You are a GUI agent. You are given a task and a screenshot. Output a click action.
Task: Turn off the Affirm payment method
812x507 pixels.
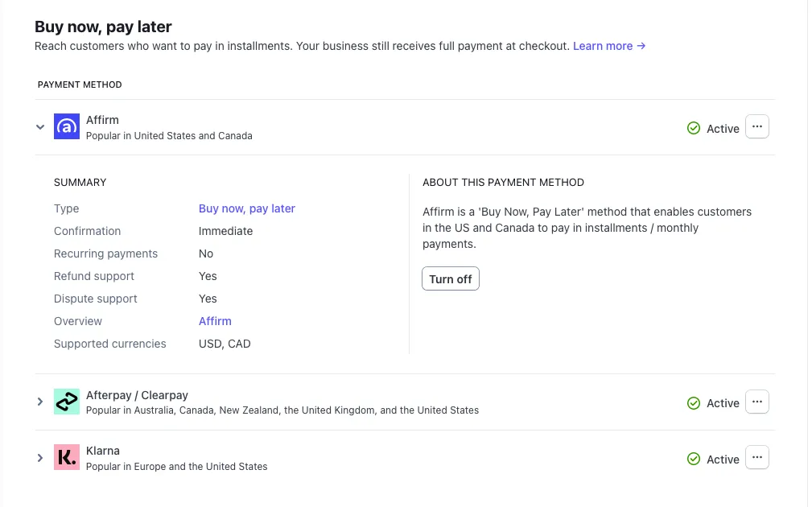pyautogui.click(x=450, y=279)
